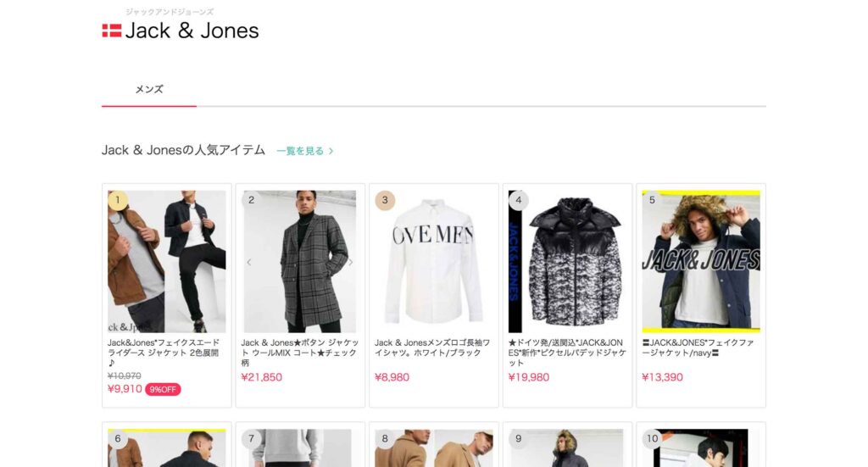Click the ¥19,980 price of padded jacket
The height and width of the screenshot is (467, 868).
(529, 377)
